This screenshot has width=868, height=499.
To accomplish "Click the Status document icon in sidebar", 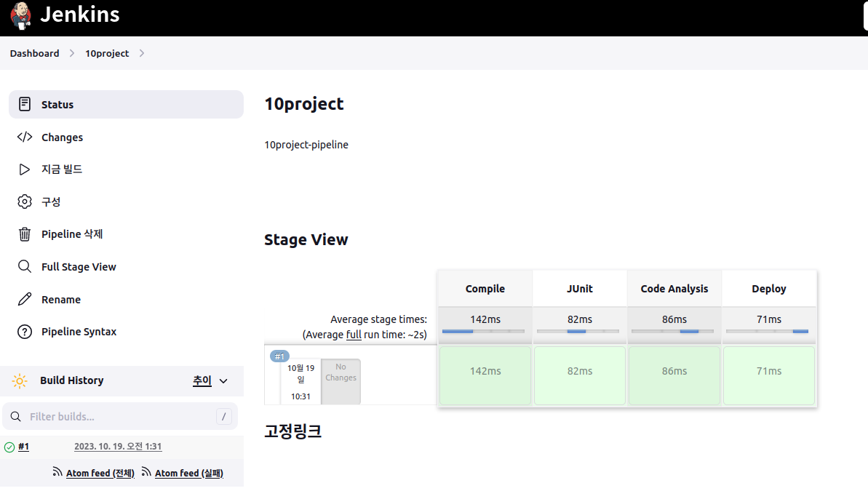I will pyautogui.click(x=24, y=104).
